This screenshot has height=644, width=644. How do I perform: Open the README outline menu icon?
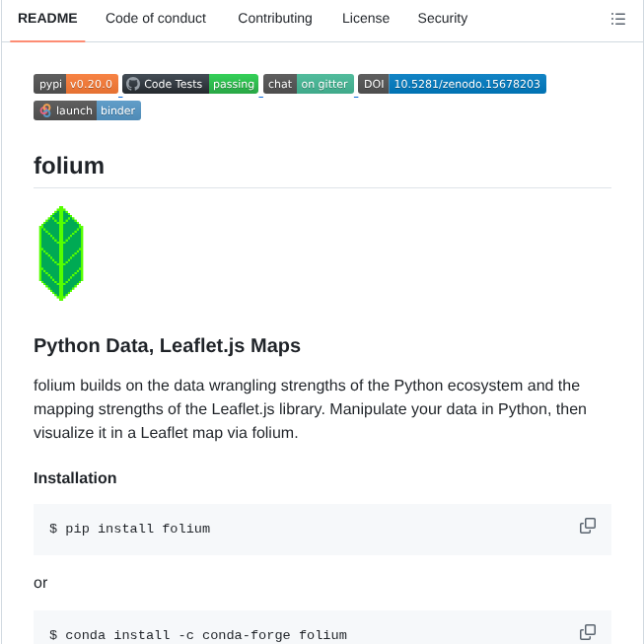[617, 19]
